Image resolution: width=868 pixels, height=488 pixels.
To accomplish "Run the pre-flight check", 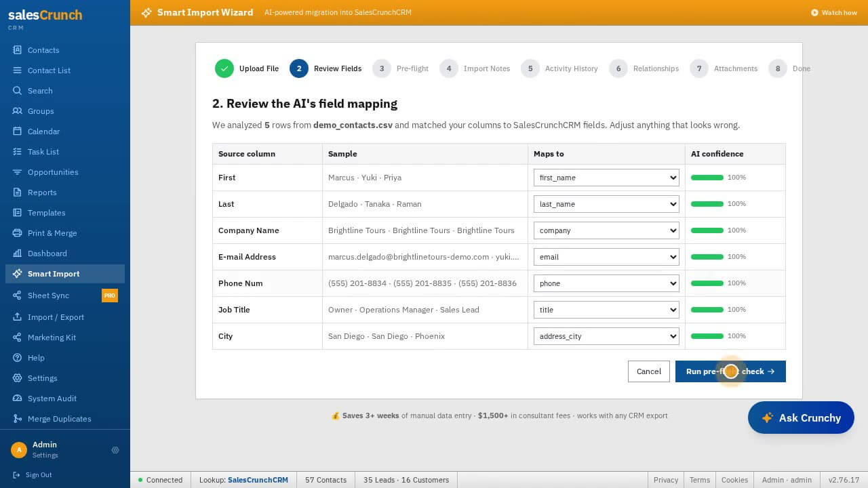I will pos(730,371).
